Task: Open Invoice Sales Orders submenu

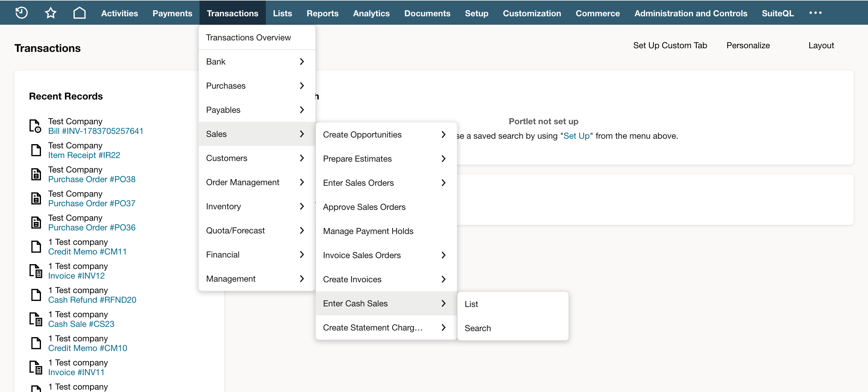Action: point(386,255)
